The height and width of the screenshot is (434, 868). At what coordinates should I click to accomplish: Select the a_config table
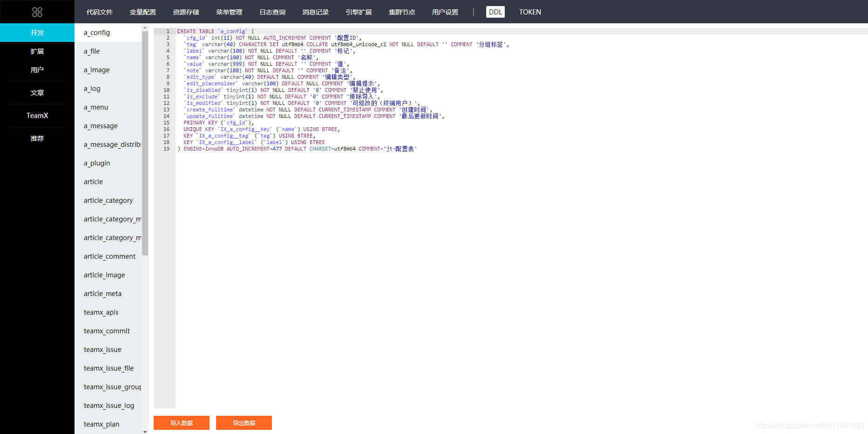point(108,33)
